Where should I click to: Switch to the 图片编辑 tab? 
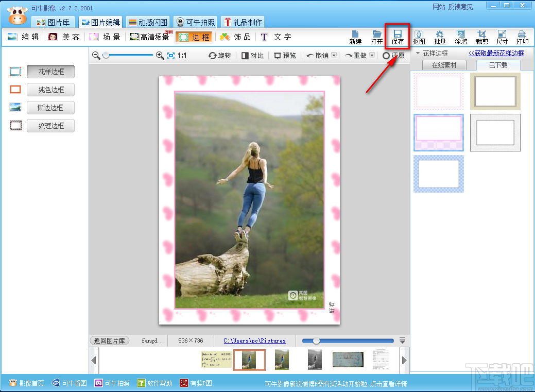click(101, 23)
